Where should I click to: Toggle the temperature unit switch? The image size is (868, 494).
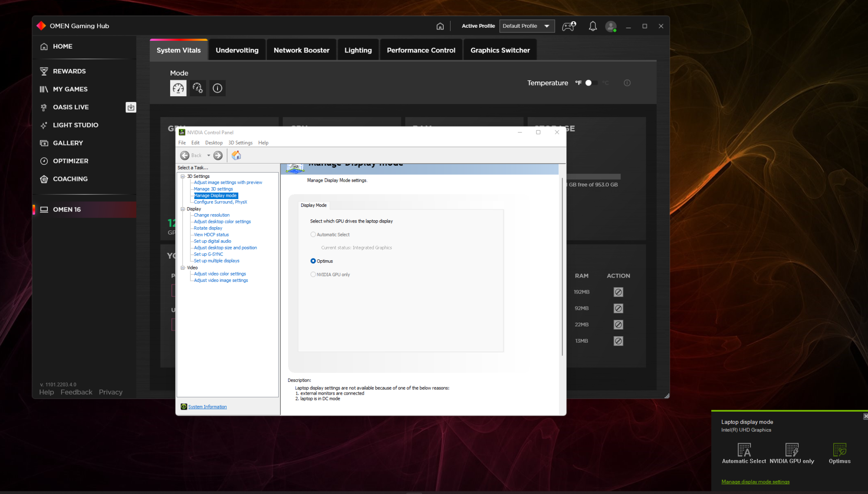point(591,83)
